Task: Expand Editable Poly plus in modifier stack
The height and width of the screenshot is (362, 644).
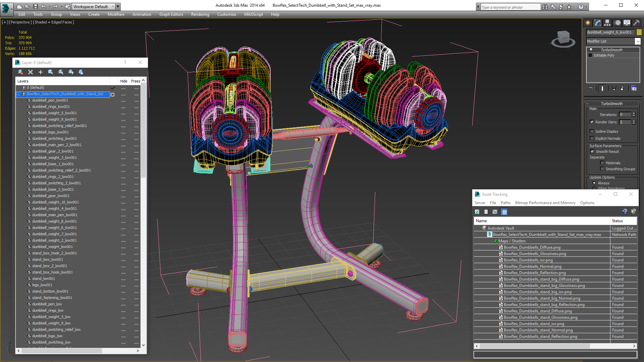Action: [x=590, y=55]
